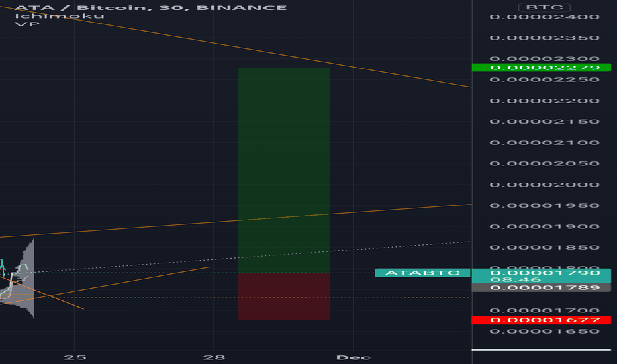Click the 25 date label on time axis
Viewport: 617px width, 364px height.
(x=75, y=357)
